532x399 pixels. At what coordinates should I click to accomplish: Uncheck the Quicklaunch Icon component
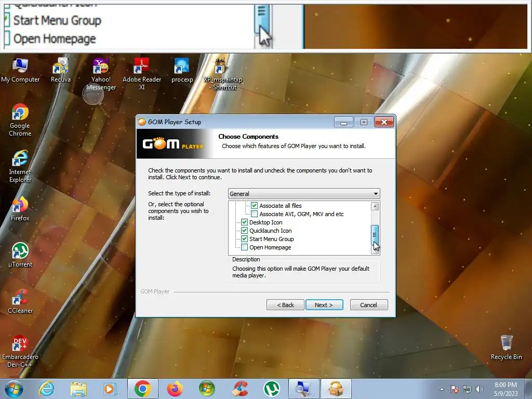click(x=244, y=231)
